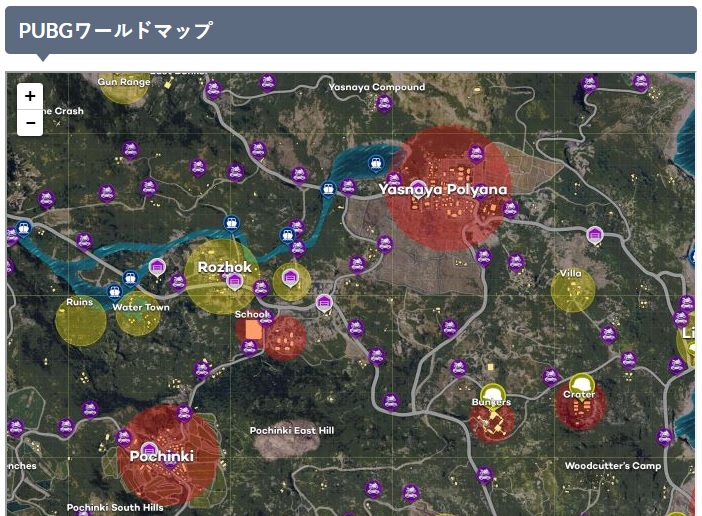Click Villa location label
702x516 pixels.
[x=570, y=273]
